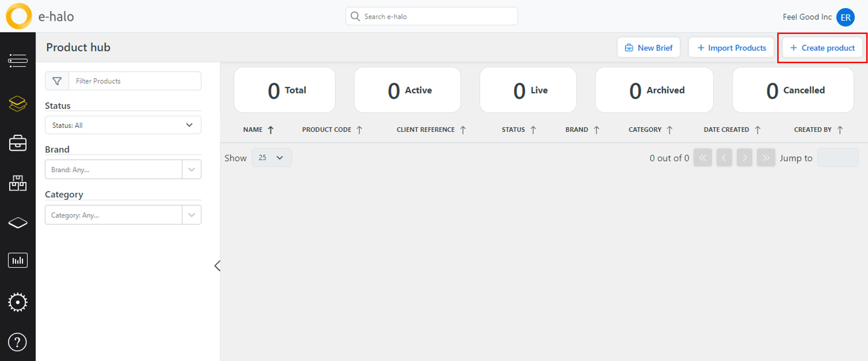The height and width of the screenshot is (361, 868).
Task: Select the diamond-shaped sidebar icon
Action: tap(18, 222)
